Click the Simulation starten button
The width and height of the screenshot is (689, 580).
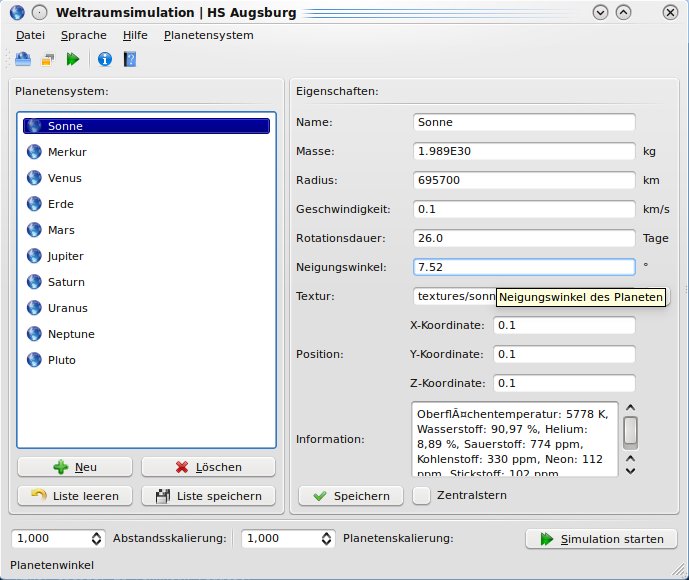(601, 539)
